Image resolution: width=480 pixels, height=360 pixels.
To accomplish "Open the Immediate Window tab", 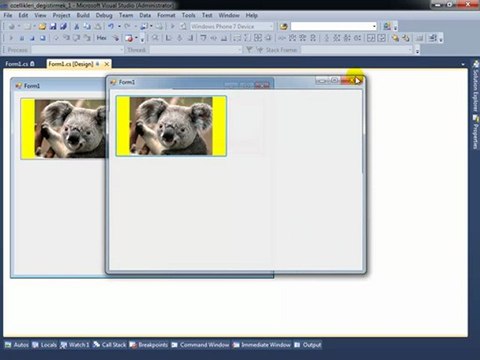I will (x=262, y=345).
